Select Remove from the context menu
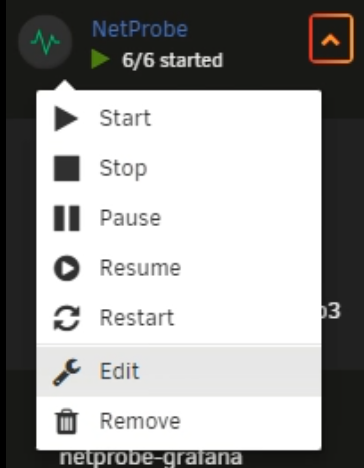 pos(140,421)
